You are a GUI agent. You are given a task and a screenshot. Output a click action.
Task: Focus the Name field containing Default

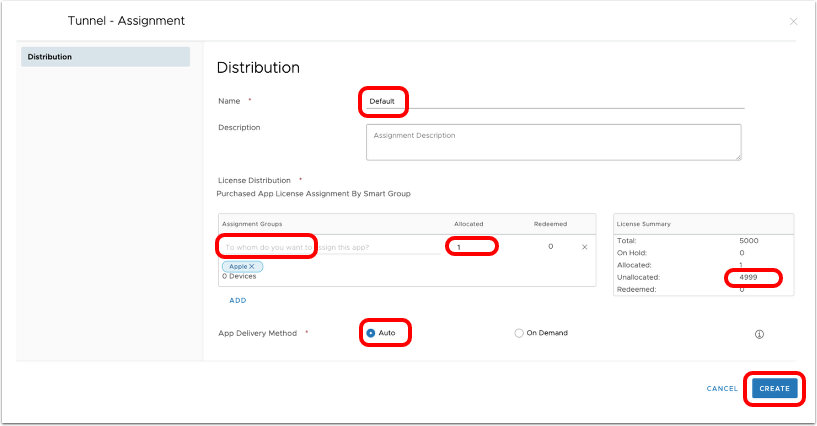(550, 101)
